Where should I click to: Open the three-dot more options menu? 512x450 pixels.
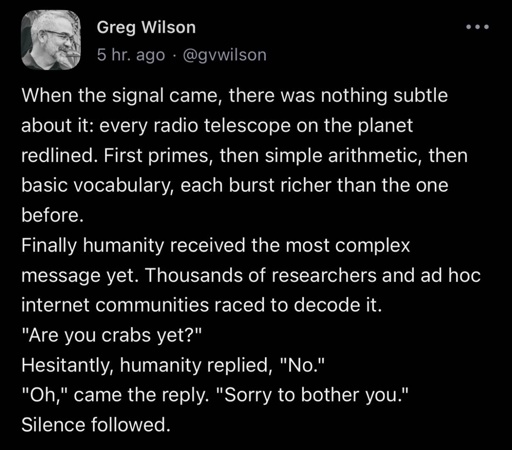click(477, 27)
